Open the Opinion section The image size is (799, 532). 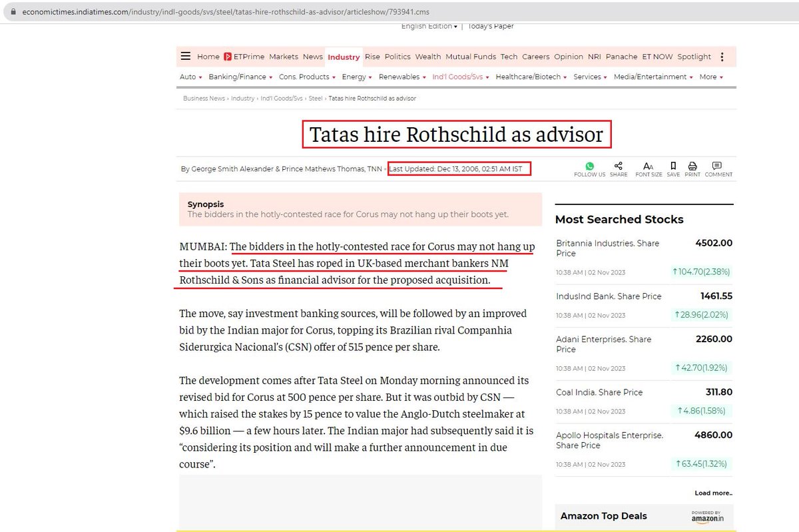click(569, 57)
